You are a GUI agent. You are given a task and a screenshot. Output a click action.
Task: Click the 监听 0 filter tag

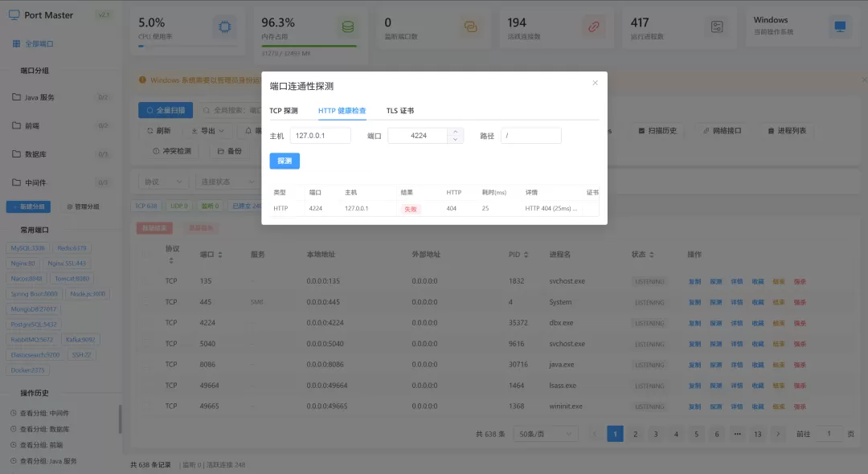(210, 206)
